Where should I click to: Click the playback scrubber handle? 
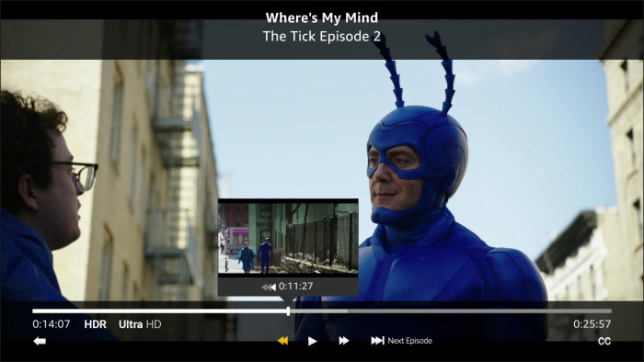coord(288,311)
